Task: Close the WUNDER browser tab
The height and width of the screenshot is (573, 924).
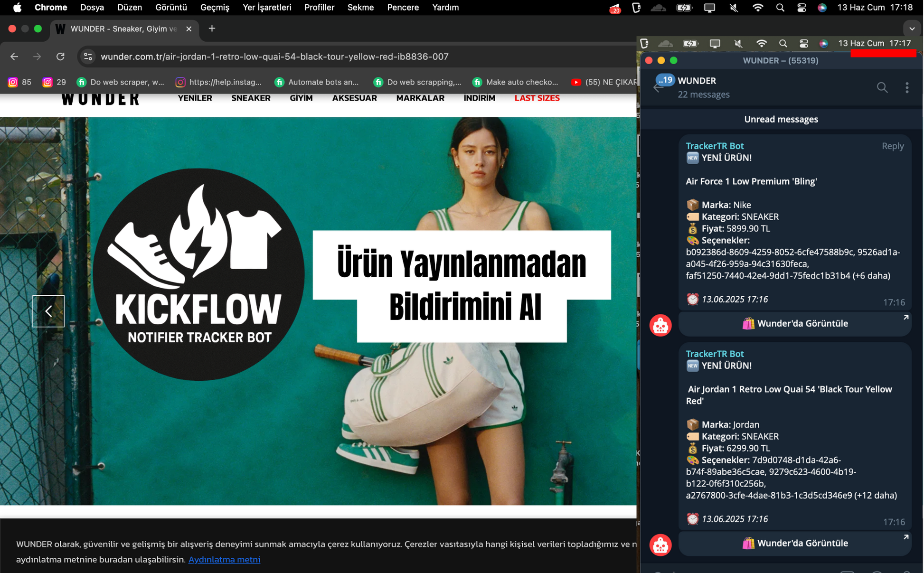Action: point(189,29)
